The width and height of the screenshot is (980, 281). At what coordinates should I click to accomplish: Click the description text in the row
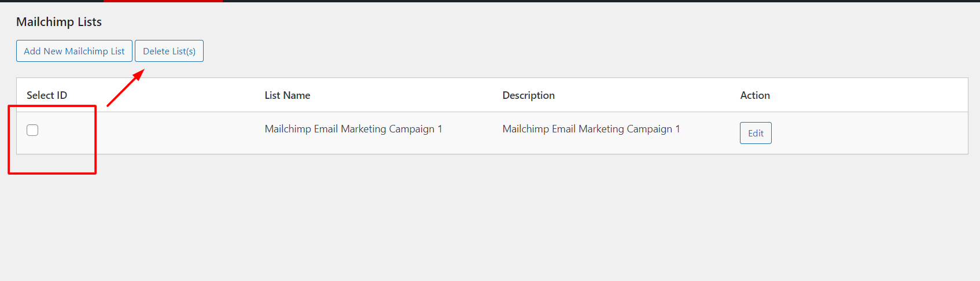pyautogui.click(x=591, y=129)
